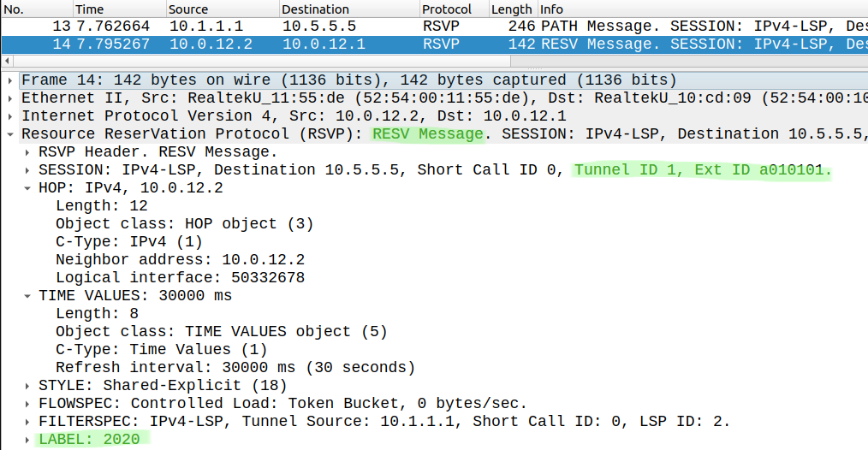Expand the Frame 14 details row
The width and height of the screenshot is (868, 450).
pyautogui.click(x=10, y=80)
